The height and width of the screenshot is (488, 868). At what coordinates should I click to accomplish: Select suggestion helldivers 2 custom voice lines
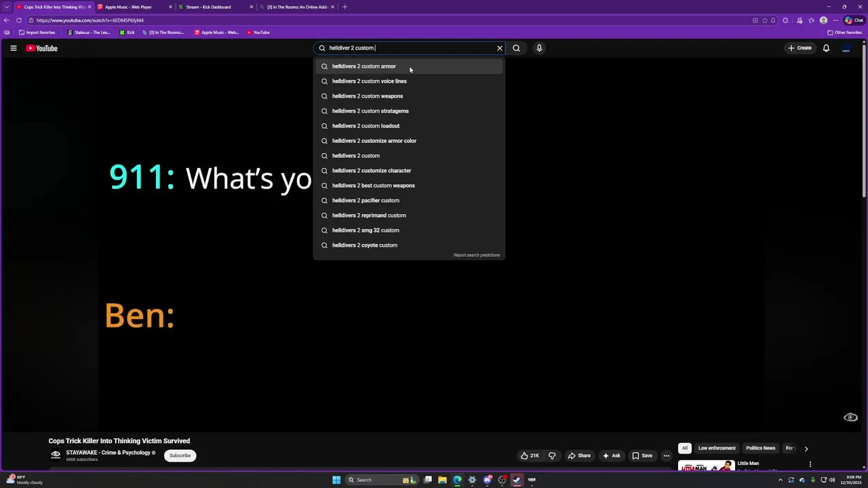[409, 81]
